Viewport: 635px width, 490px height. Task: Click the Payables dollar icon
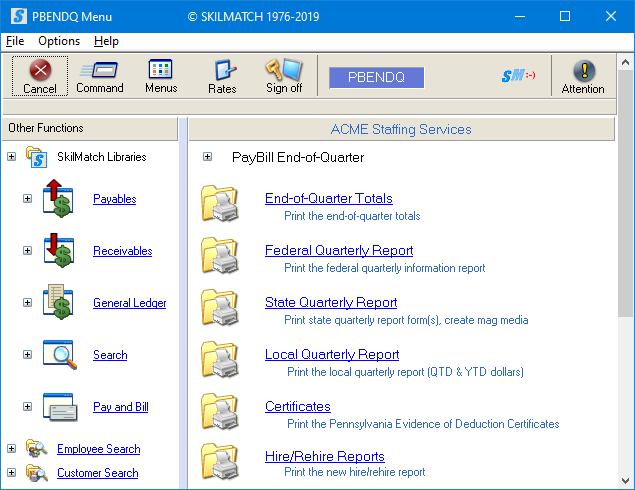coord(58,198)
